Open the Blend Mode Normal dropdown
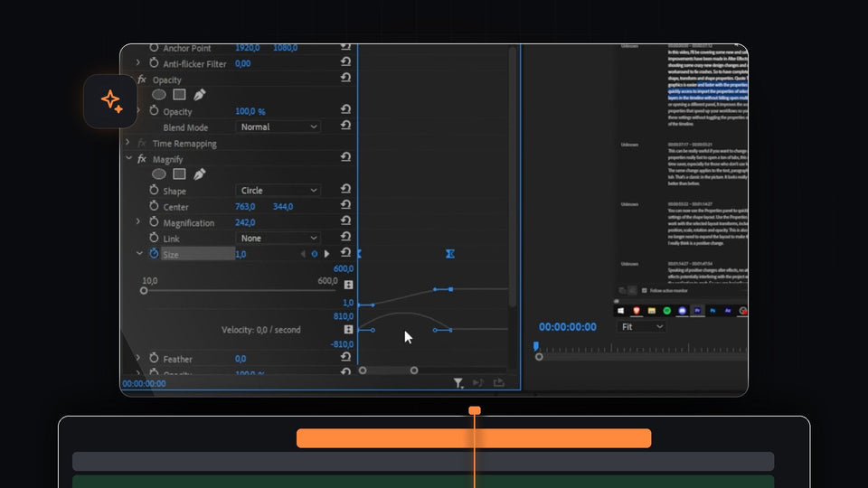The width and height of the screenshot is (868, 488). point(278,127)
